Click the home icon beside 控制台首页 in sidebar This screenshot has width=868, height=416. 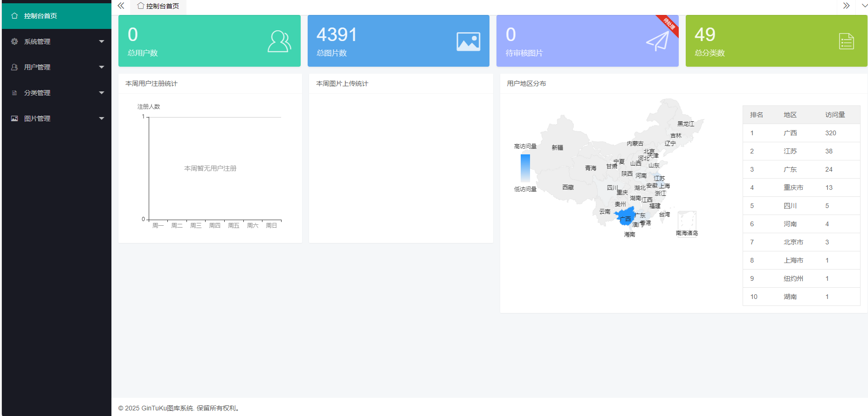[14, 16]
